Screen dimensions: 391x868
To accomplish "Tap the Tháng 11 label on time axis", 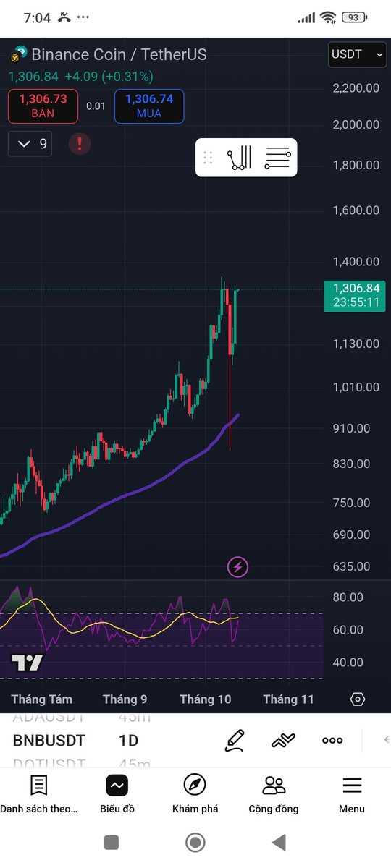I will click(x=288, y=699).
